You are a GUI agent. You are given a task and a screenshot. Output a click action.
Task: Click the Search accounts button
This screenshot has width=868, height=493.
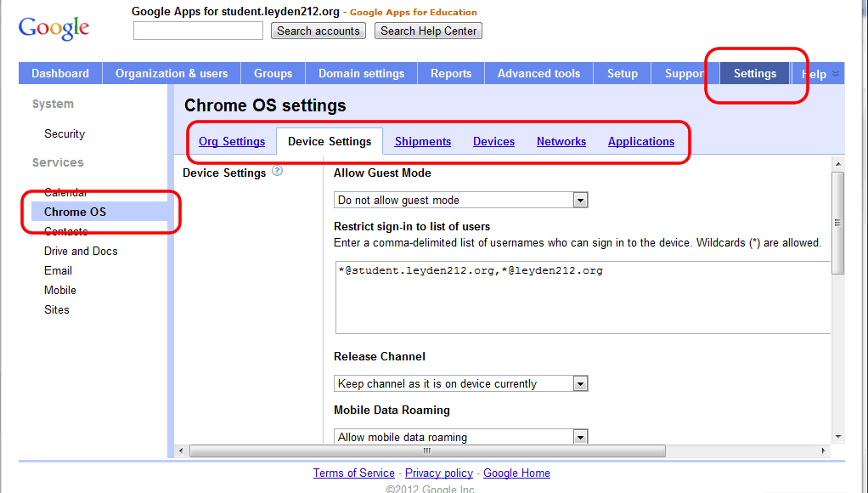(x=318, y=31)
